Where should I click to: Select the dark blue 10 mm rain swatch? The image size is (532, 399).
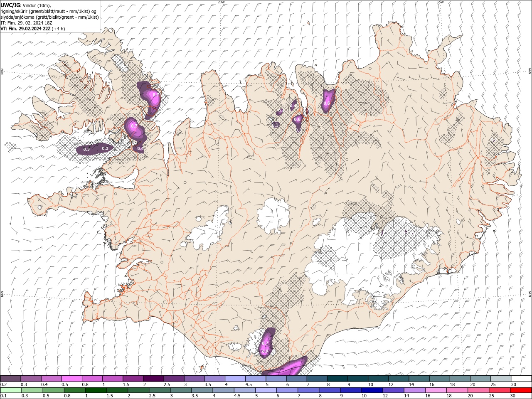(372, 390)
